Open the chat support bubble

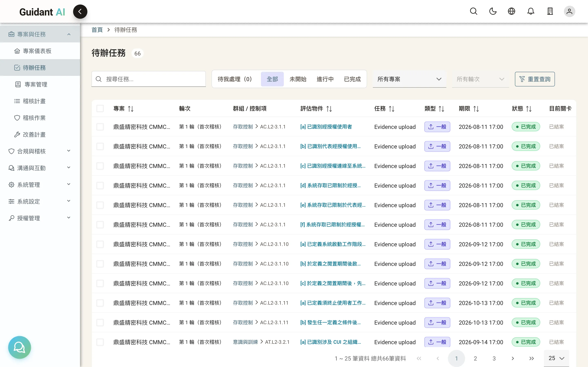(x=19, y=347)
